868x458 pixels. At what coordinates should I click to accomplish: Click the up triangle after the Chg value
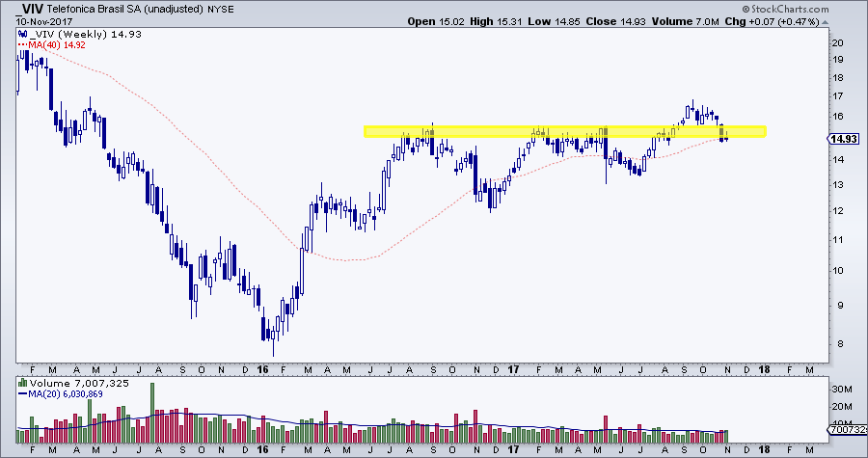point(825,22)
